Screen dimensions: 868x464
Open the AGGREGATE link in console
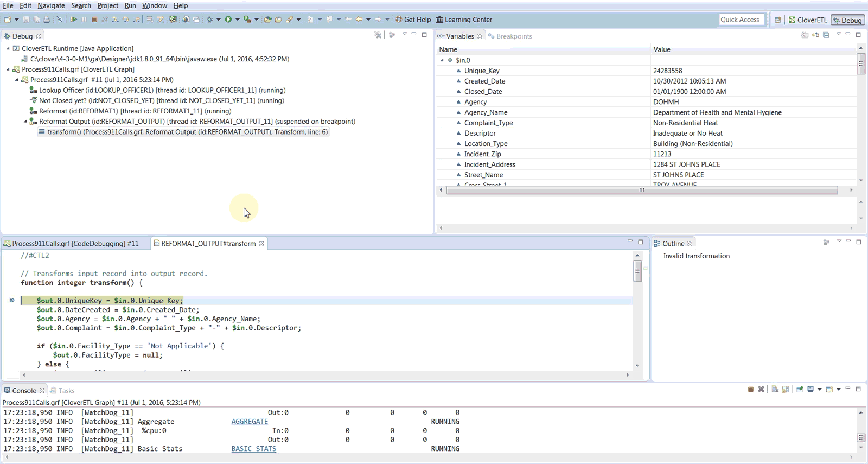click(x=250, y=422)
